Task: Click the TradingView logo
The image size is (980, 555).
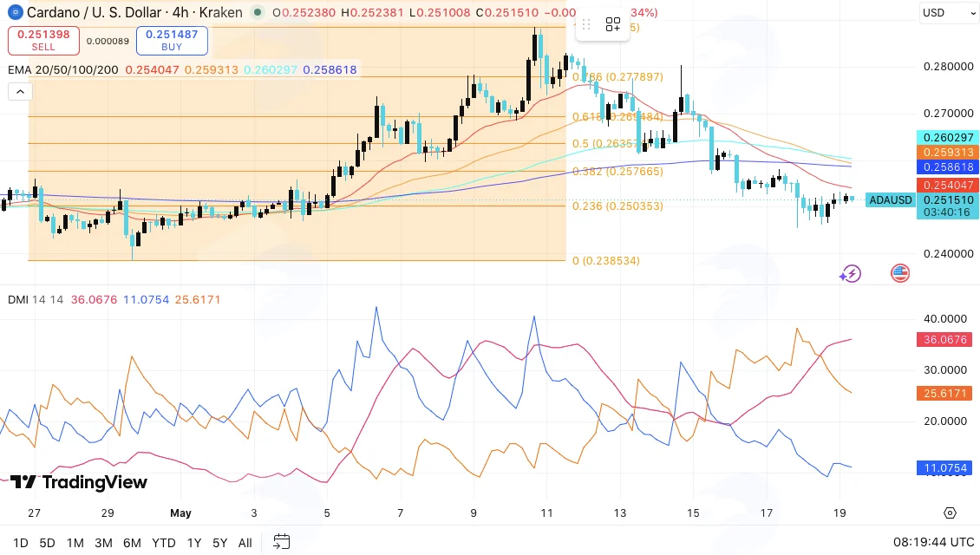Action: [x=79, y=482]
